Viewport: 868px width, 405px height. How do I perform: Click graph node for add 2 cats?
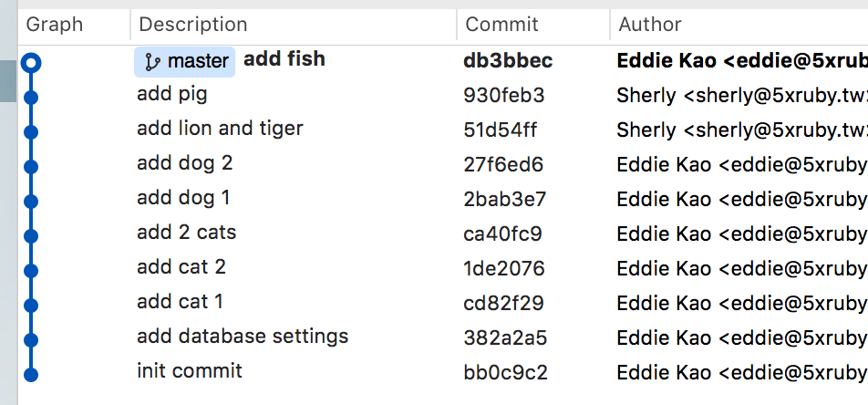tap(32, 235)
